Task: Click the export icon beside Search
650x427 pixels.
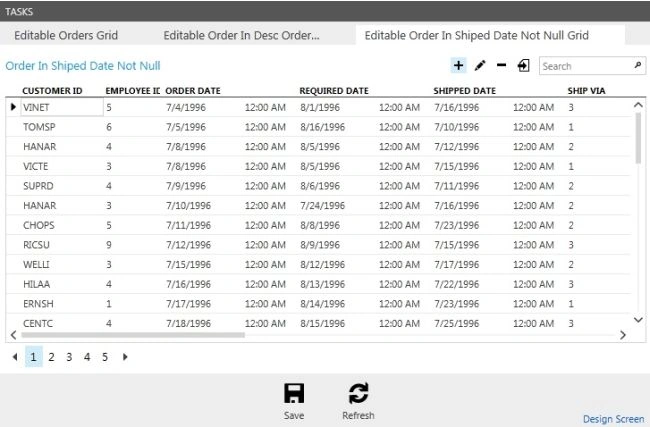Action: pos(524,66)
